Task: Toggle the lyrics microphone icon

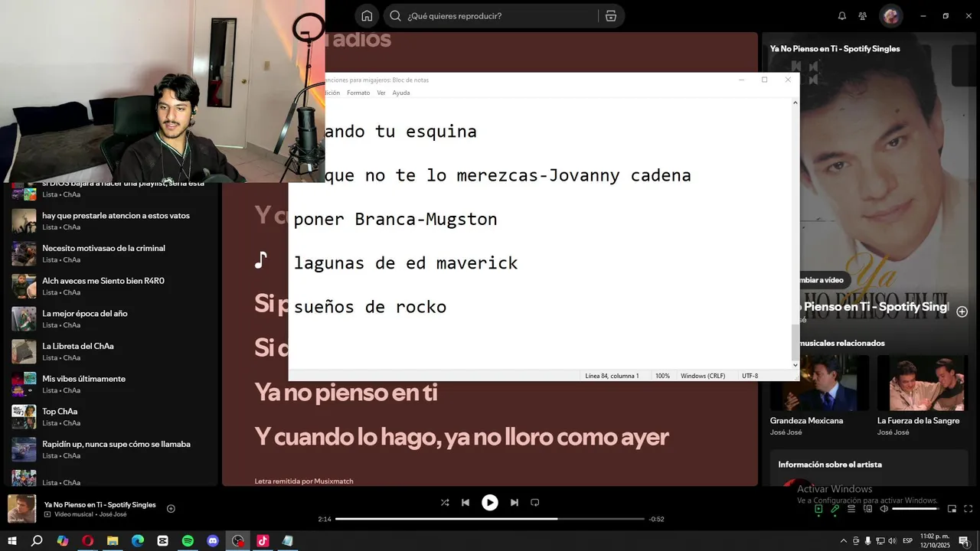Action: [x=835, y=509]
